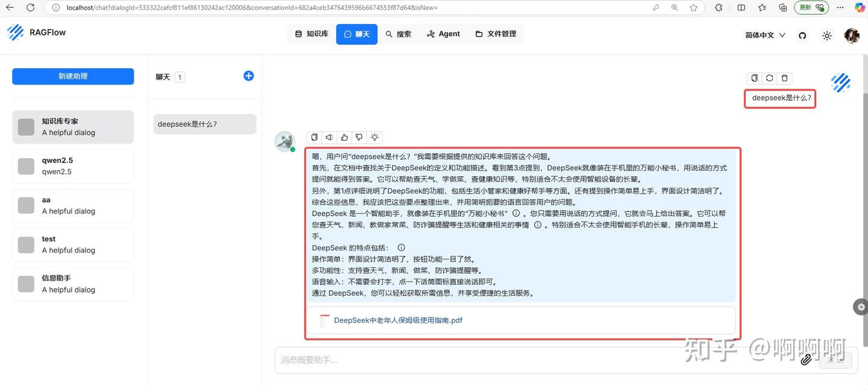The height and width of the screenshot is (385, 868).
Task: Expand the 简体中文 language dropdown
Action: coord(765,36)
